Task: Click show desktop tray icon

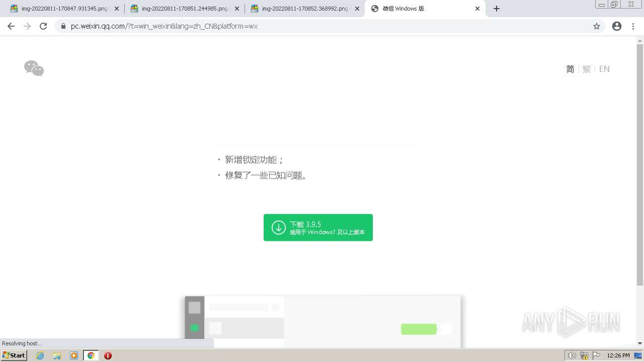Action: tap(638, 355)
